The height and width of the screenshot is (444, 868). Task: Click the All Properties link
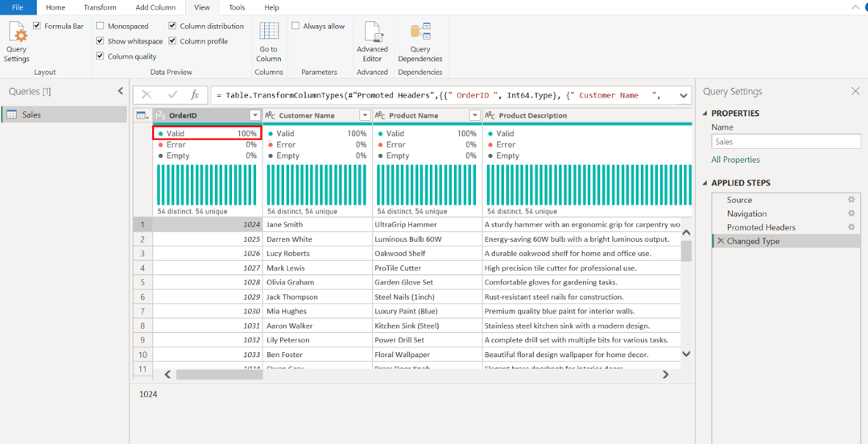point(735,160)
